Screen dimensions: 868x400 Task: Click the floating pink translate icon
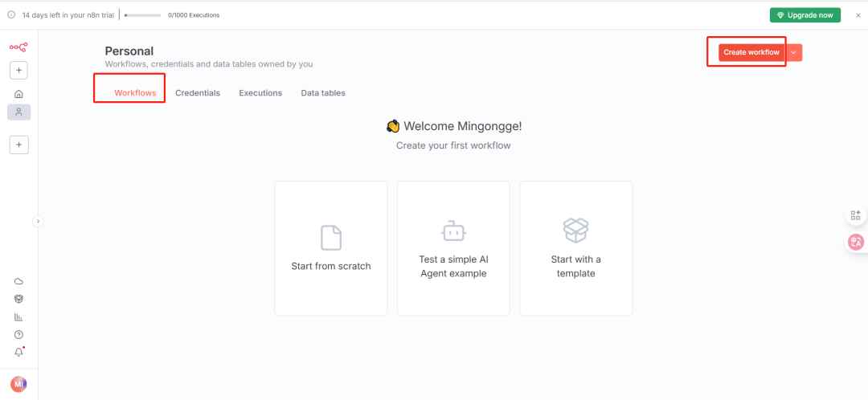[856, 242]
